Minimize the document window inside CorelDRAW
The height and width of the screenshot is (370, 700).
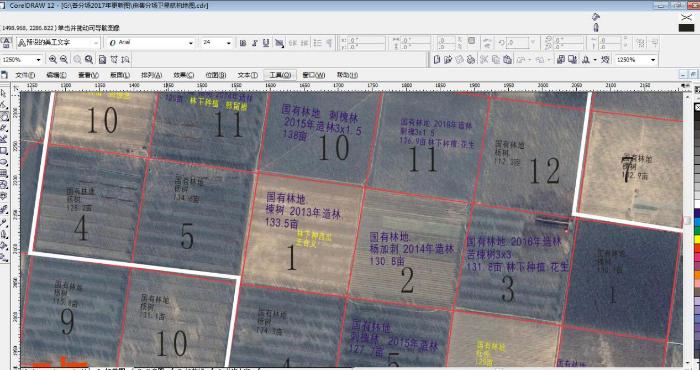[x=683, y=75]
